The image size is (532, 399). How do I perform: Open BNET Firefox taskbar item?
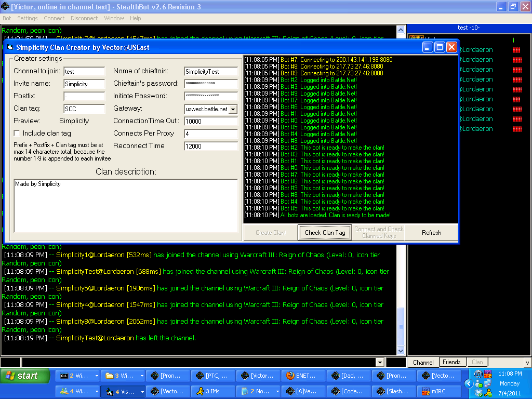pyautogui.click(x=303, y=376)
